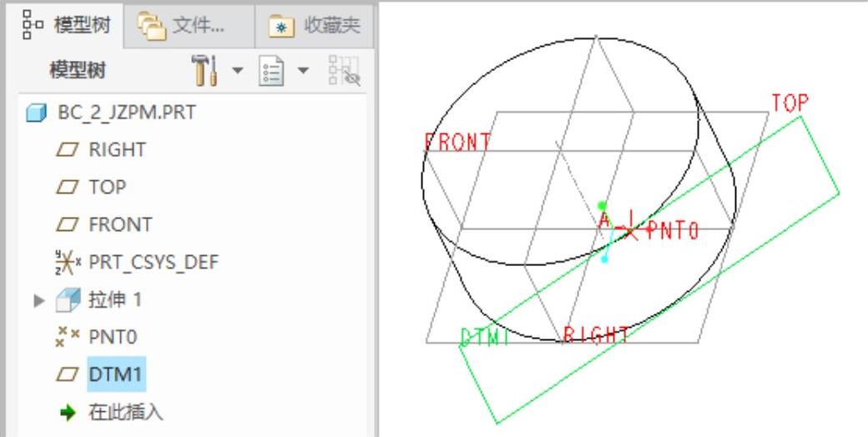Screen dimensions: 868x437
Task: Click the red TOP label in viewport
Action: (x=790, y=103)
